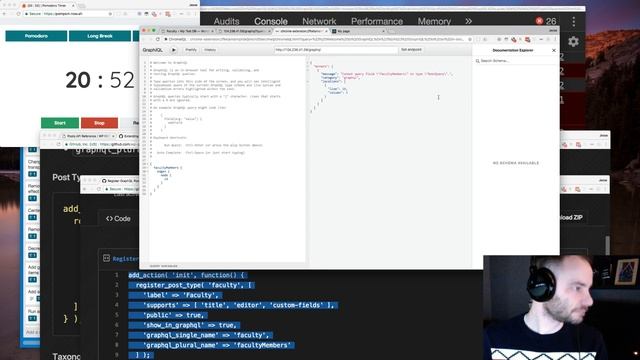Click the highlighted 'show_in_graphql' => true line
Screen dimensions: 640x360
pos(184,325)
